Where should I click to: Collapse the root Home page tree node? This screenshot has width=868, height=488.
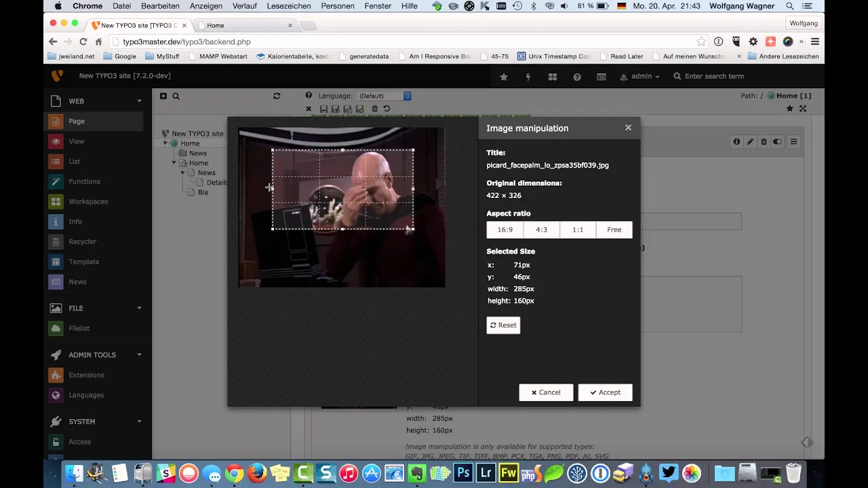[x=165, y=144]
